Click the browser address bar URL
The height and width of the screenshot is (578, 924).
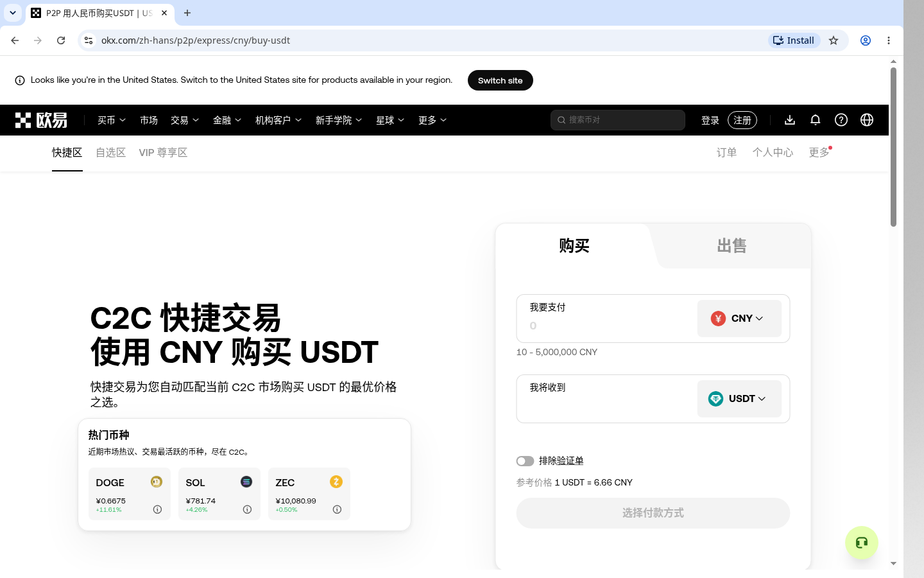point(196,40)
